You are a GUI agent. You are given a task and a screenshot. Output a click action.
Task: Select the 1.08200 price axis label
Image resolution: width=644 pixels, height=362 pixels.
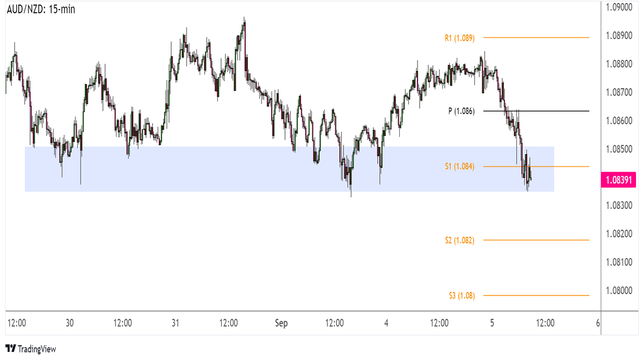(619, 234)
